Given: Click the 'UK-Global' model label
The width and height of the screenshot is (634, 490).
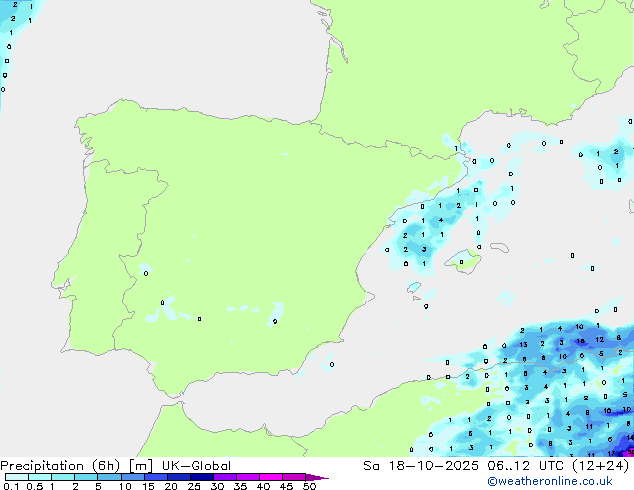Looking at the screenshot, I should click(196, 466).
